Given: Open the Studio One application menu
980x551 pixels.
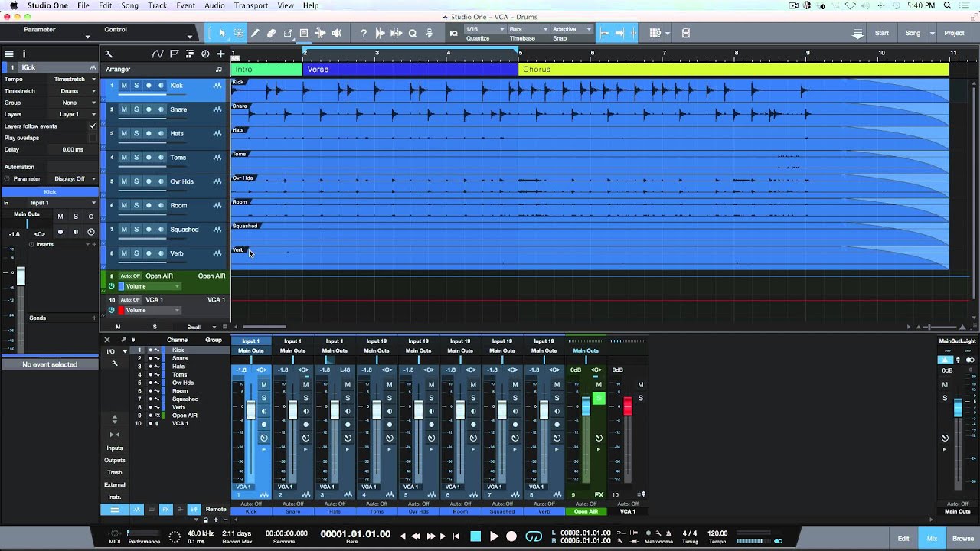Looking at the screenshot, I should click(x=47, y=5).
